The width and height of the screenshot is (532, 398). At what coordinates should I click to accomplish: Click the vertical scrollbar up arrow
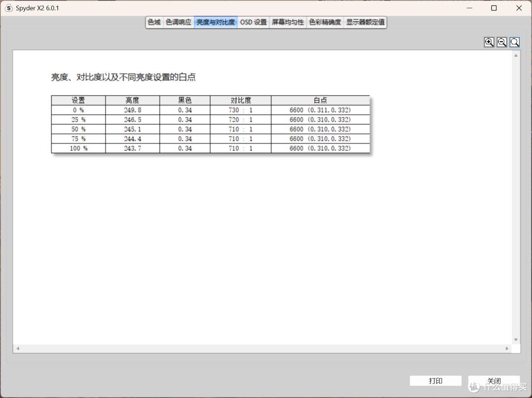pyautogui.click(x=516, y=55)
